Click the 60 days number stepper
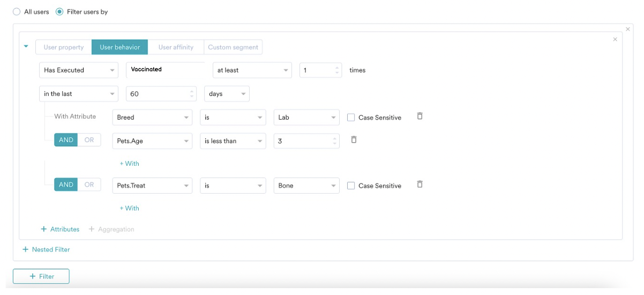The height and width of the screenshot is (295, 644). [192, 94]
